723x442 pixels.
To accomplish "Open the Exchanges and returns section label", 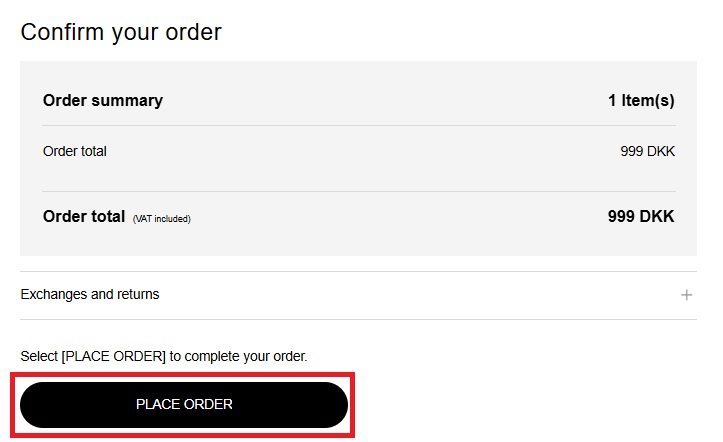I will point(90,295).
